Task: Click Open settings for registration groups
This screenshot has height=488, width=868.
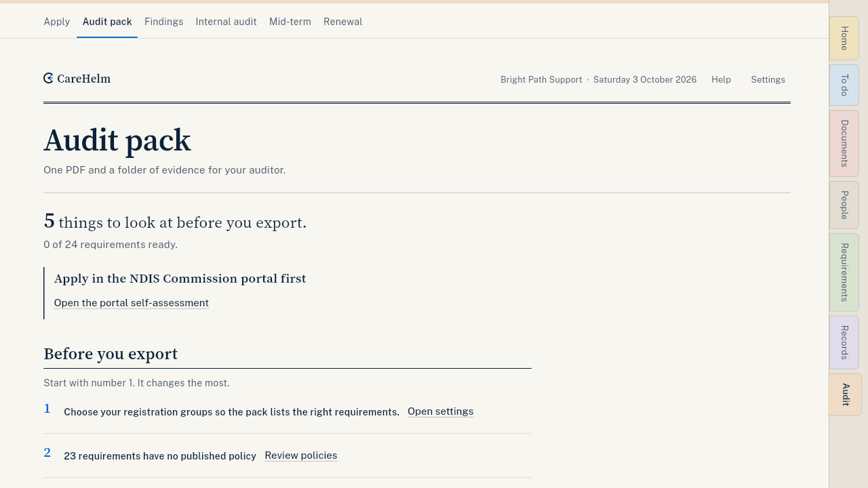Action: [440, 411]
